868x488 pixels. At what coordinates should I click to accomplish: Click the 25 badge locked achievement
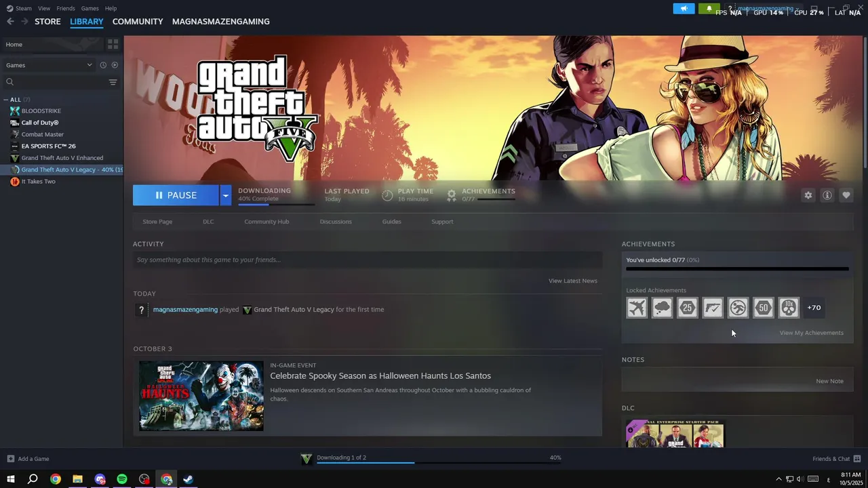(x=688, y=308)
